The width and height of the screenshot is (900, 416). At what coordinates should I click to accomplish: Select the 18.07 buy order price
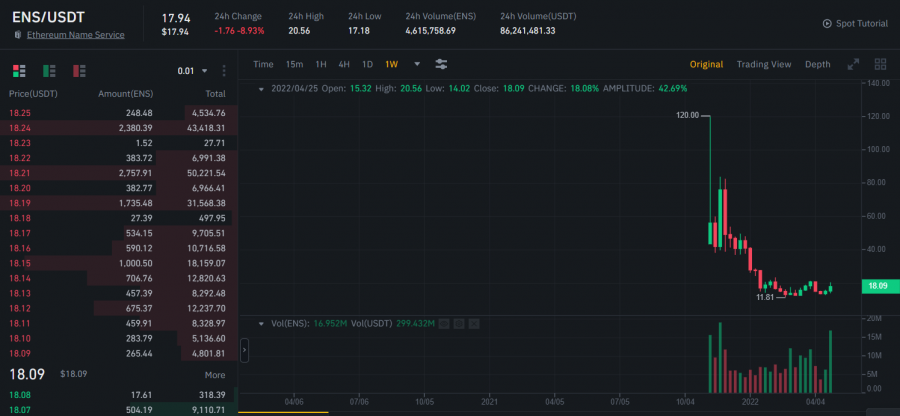[x=20, y=410]
